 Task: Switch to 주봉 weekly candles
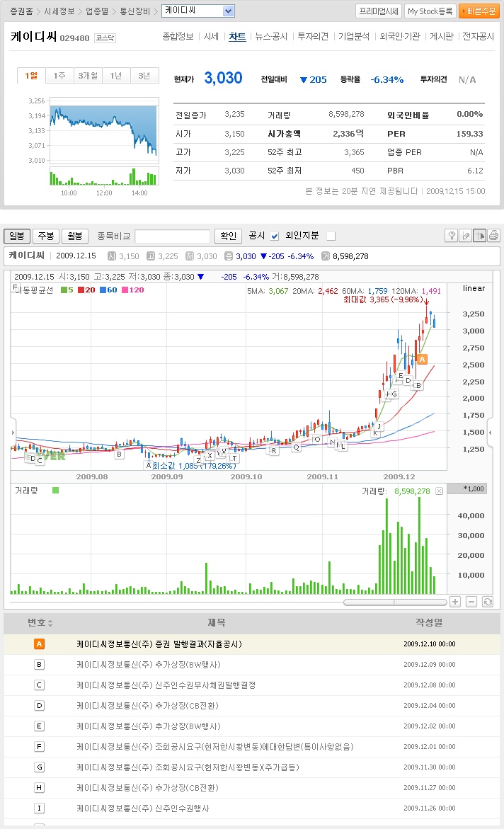pos(46,236)
